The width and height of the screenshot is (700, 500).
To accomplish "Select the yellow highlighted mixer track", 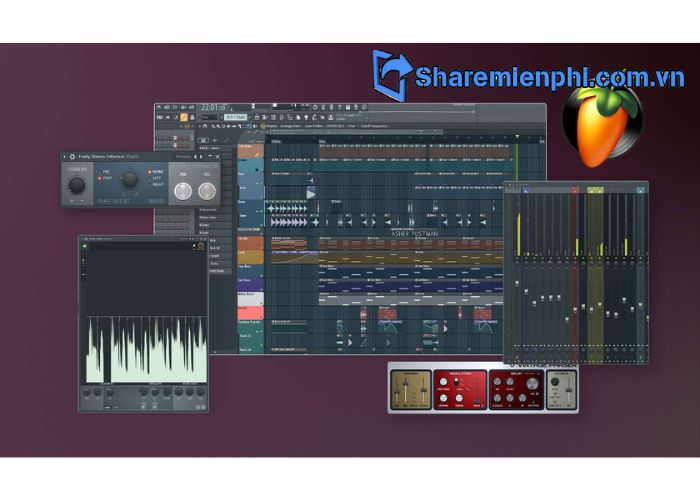I will click(595, 275).
